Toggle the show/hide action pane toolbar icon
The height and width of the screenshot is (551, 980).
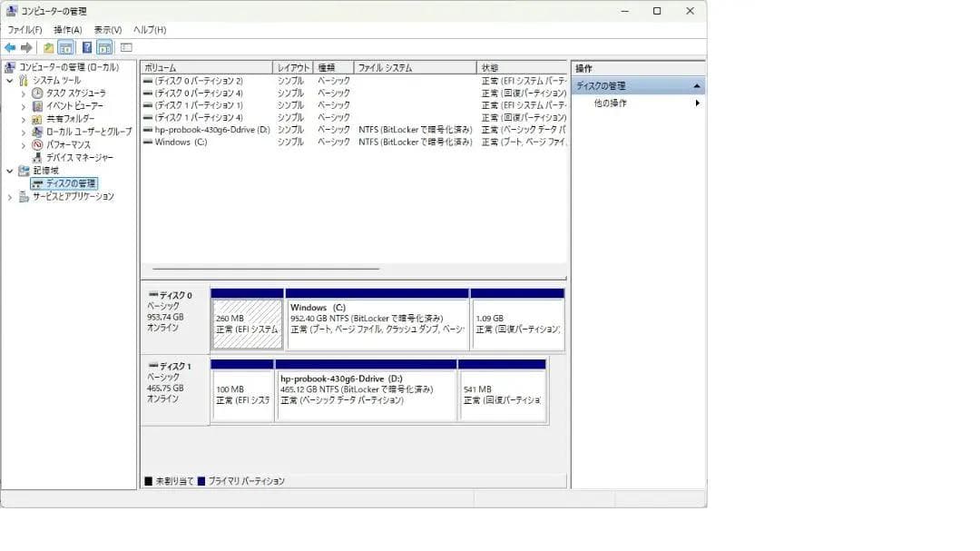click(105, 45)
